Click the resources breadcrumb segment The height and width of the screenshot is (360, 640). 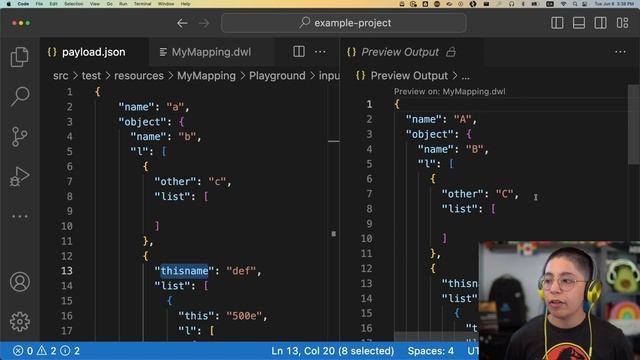click(x=139, y=76)
